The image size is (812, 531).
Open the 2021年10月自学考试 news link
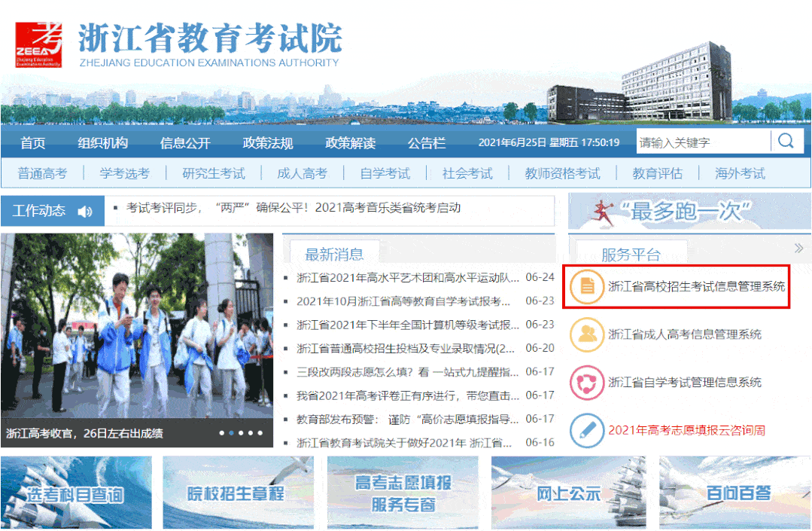click(x=403, y=301)
